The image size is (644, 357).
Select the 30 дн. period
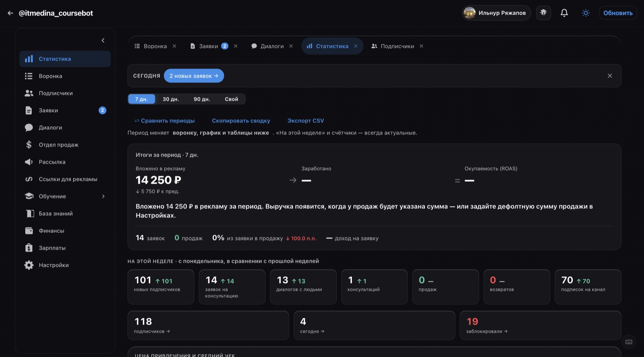pos(171,99)
